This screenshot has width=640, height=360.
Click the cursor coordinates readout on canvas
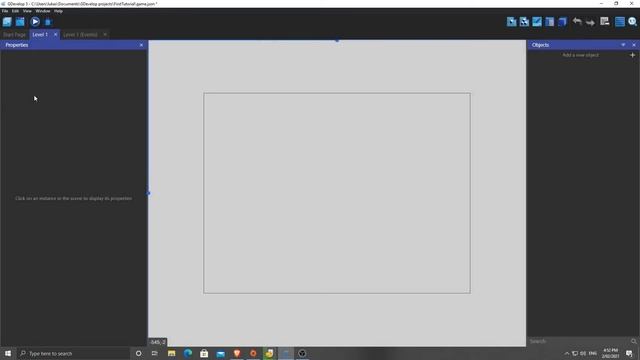coord(157,342)
